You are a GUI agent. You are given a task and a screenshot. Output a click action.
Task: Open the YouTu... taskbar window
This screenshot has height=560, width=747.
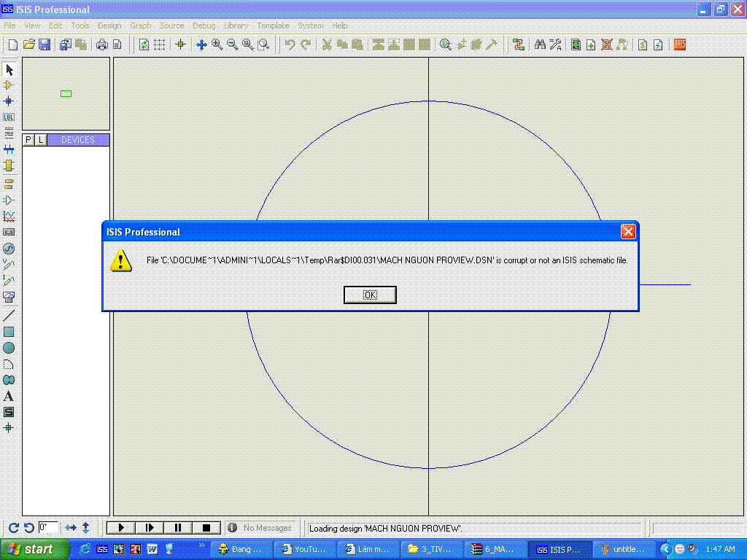[x=304, y=549]
